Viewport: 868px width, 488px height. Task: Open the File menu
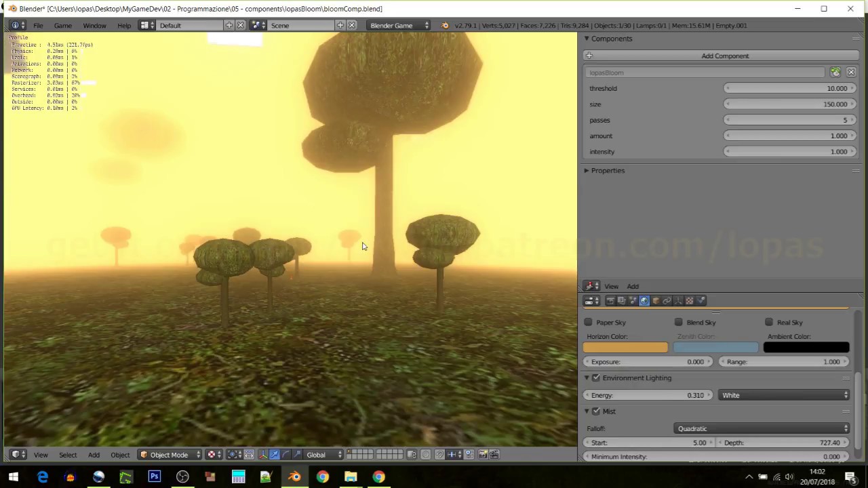[38, 25]
